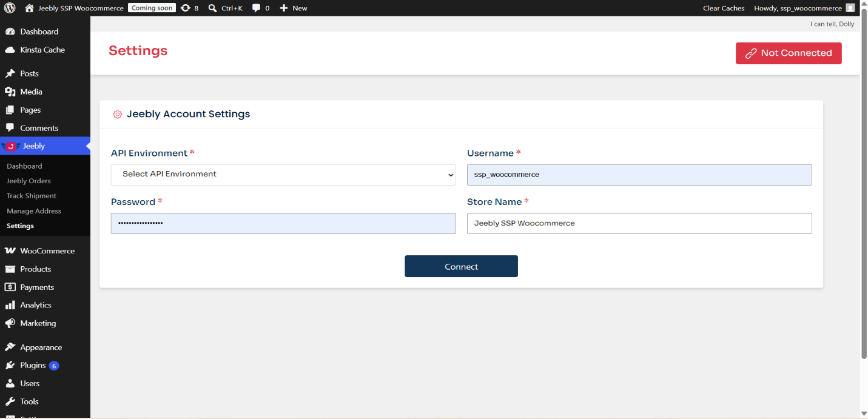Click the Tools wrench icon
868x419 pixels.
point(10,401)
